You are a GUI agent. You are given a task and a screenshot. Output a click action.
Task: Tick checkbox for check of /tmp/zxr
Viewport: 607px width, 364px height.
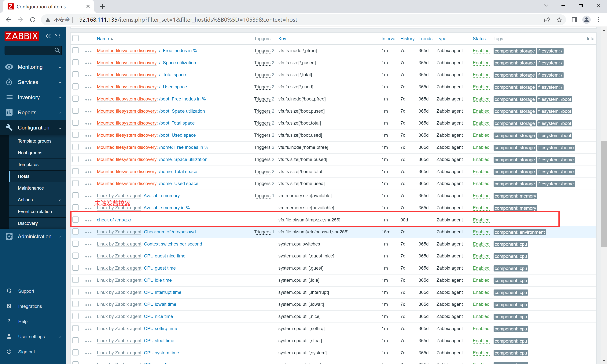(x=75, y=220)
